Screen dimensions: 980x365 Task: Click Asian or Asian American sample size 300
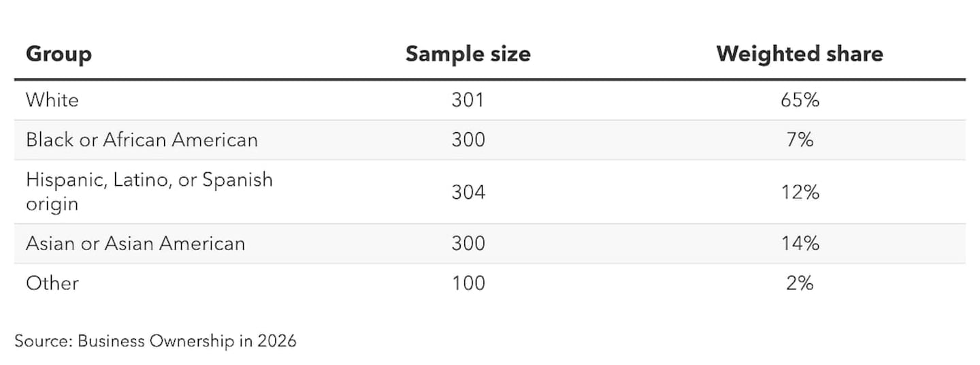click(x=468, y=244)
